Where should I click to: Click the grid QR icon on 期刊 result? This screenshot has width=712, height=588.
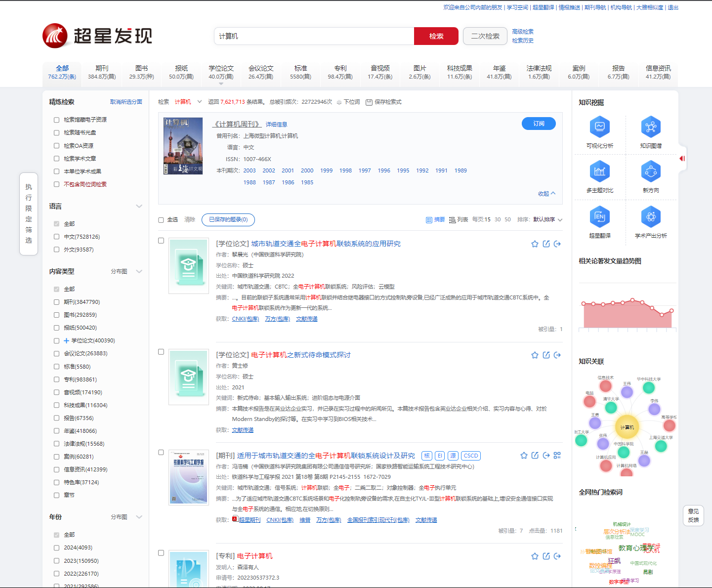click(x=557, y=456)
